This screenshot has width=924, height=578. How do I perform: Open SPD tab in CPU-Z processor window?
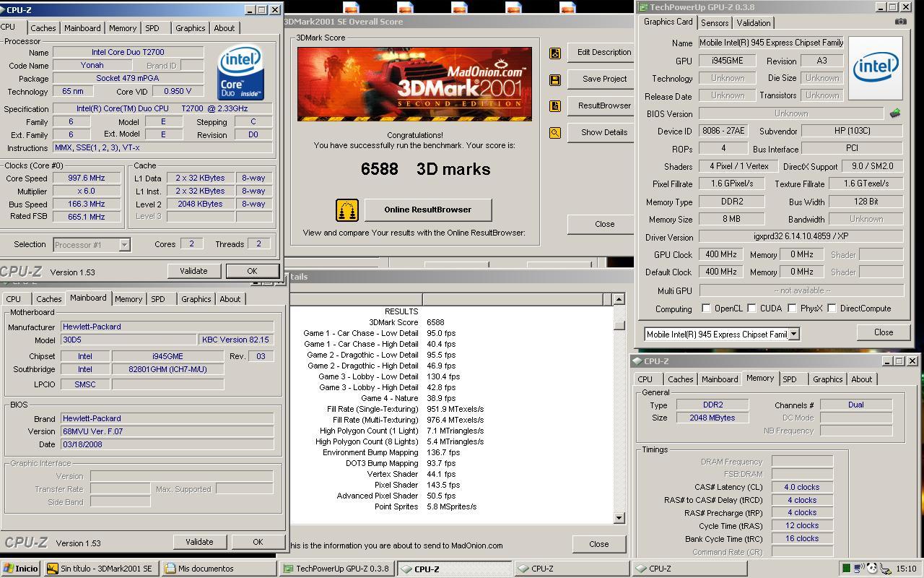[152, 28]
